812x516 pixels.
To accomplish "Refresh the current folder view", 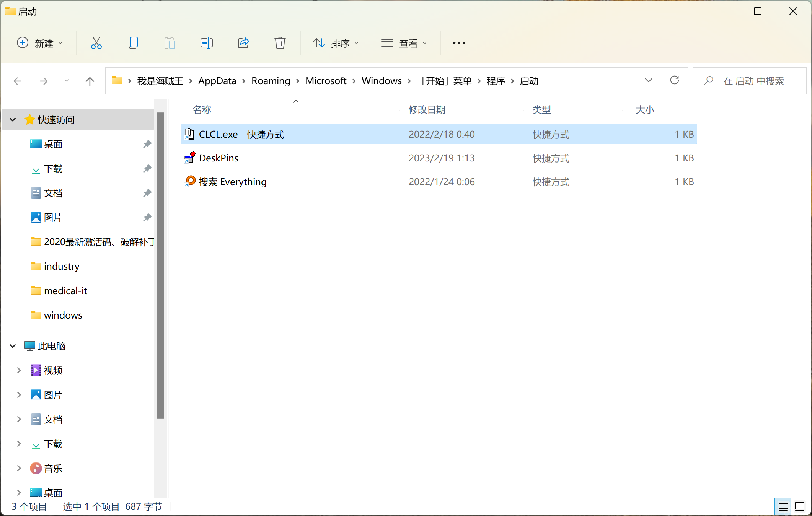I will [675, 80].
